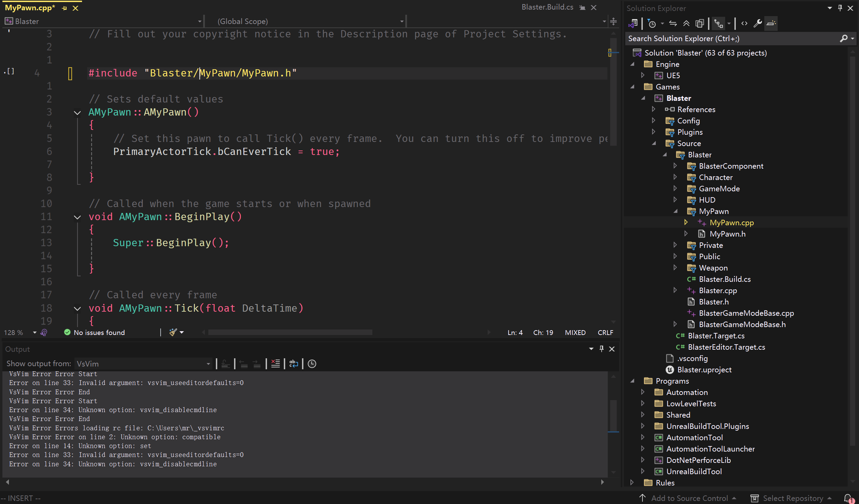859x504 pixels.
Task: Pin the MyPawn.cpp tab
Action: pyautogui.click(x=65, y=8)
